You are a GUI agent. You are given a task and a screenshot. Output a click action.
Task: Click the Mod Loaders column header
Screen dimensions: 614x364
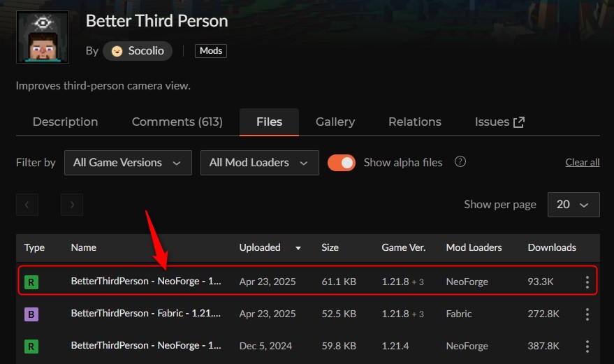[474, 247]
